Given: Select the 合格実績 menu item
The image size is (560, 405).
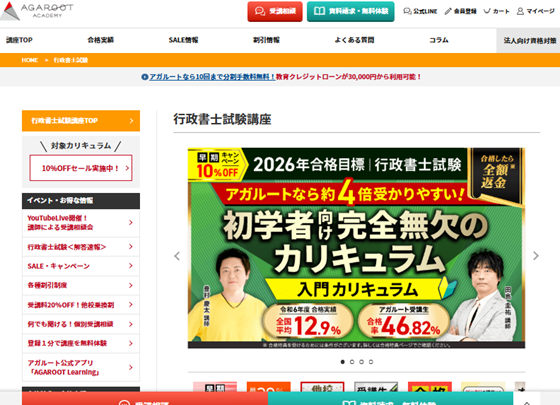Looking at the screenshot, I should [x=101, y=40].
